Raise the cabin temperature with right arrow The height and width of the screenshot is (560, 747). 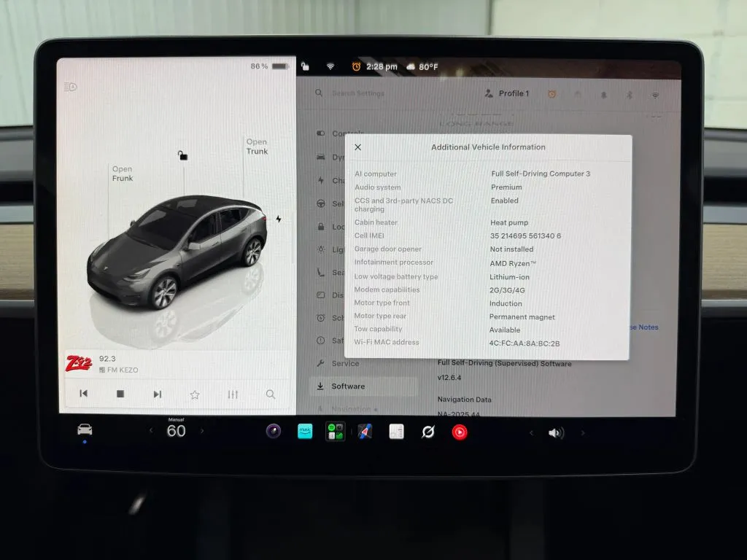tap(202, 430)
